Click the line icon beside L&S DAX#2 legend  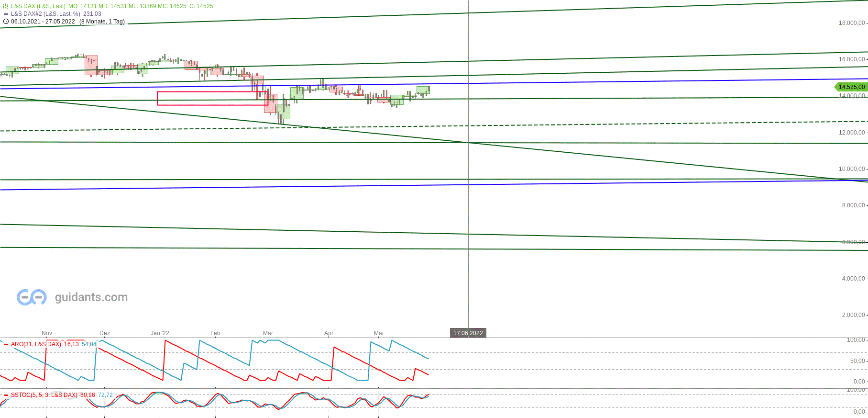click(x=6, y=14)
